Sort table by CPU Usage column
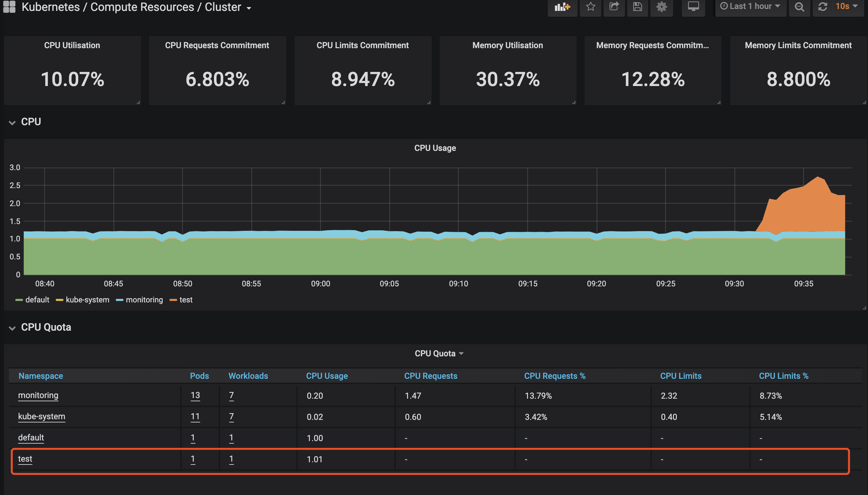Image resolution: width=868 pixels, height=495 pixels. (x=327, y=376)
